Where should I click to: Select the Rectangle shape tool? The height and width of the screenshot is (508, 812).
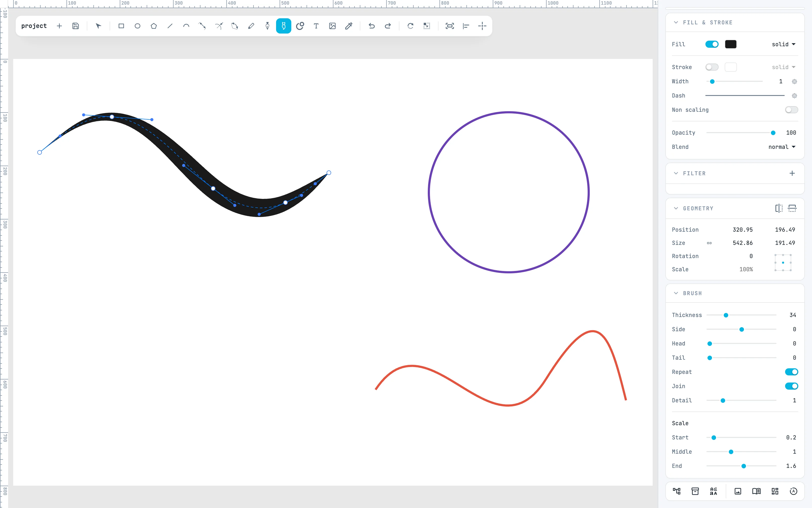tap(121, 26)
